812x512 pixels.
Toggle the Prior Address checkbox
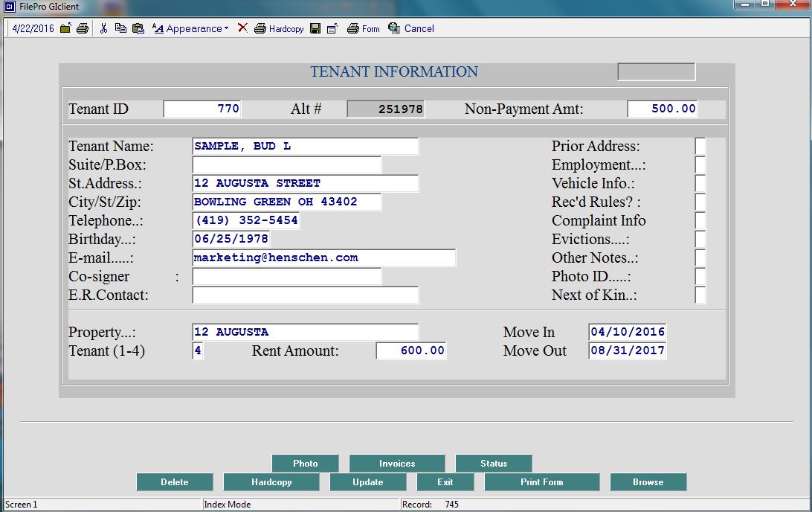pos(700,147)
